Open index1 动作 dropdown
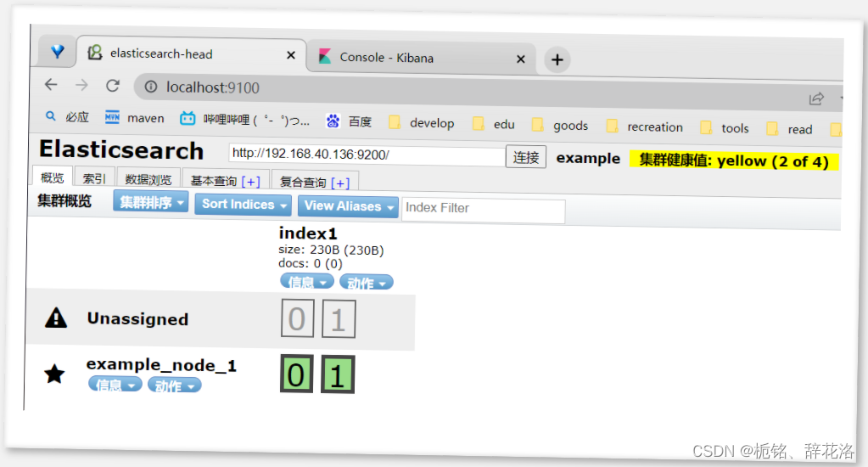 click(x=366, y=283)
